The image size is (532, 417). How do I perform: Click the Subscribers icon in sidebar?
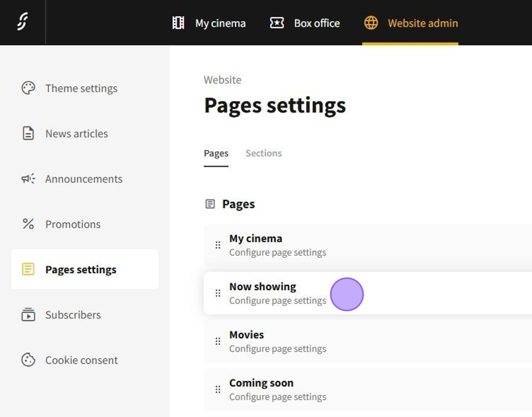(x=28, y=315)
